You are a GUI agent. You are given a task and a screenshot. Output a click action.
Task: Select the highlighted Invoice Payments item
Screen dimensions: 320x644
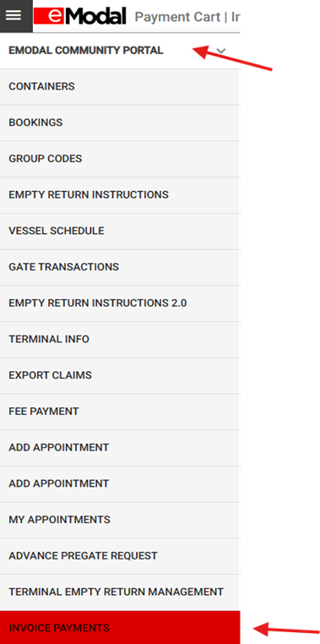tap(120, 628)
